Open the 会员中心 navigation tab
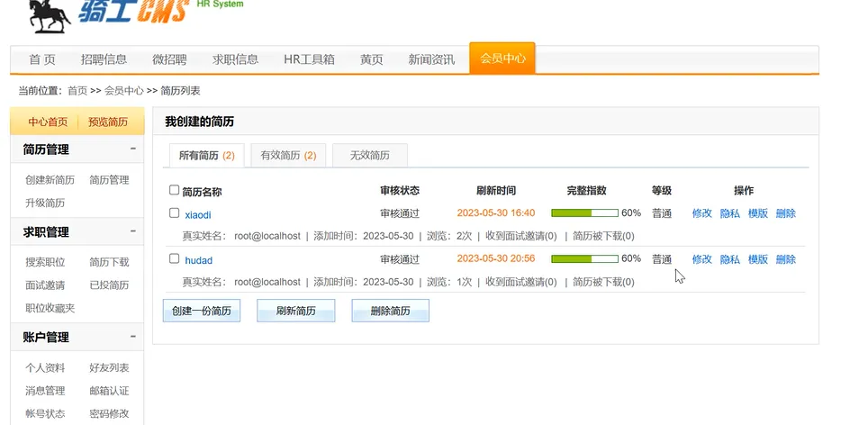The width and height of the screenshot is (868, 425). (x=502, y=59)
